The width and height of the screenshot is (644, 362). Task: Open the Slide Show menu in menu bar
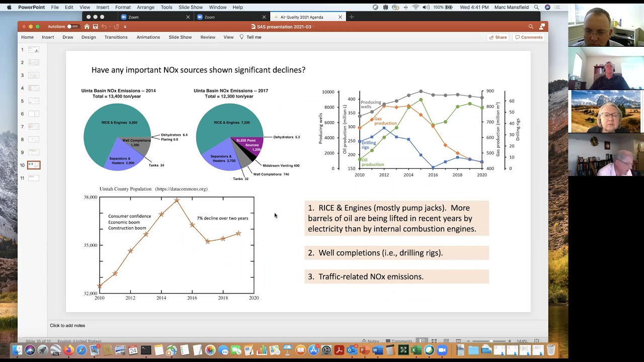(x=191, y=8)
